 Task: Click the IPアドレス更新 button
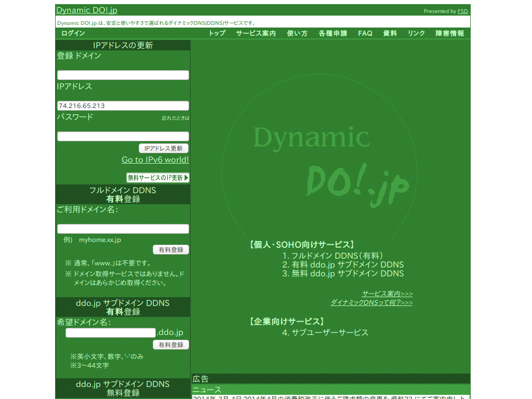pos(164,148)
